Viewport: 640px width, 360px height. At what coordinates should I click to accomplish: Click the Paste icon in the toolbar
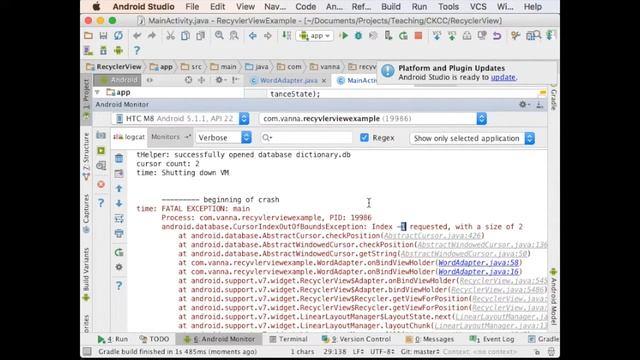click(x=200, y=36)
